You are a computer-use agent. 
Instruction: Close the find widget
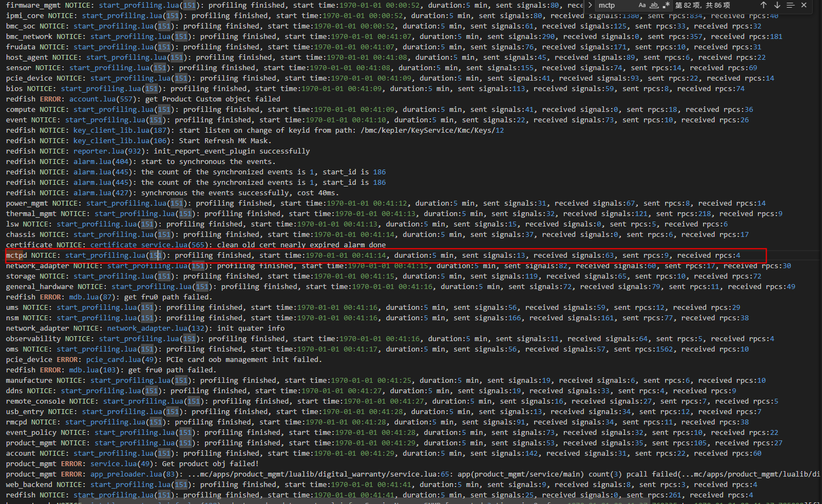tap(804, 5)
